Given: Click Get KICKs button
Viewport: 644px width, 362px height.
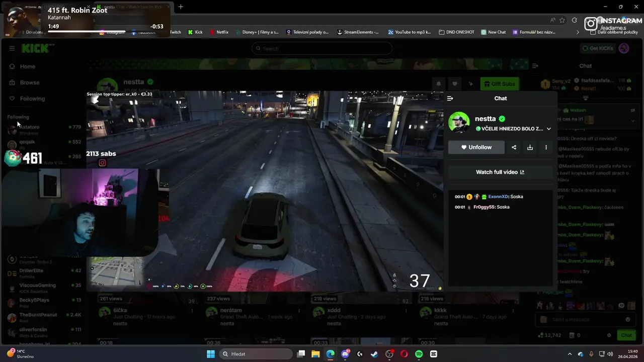Looking at the screenshot, I should point(597,48).
